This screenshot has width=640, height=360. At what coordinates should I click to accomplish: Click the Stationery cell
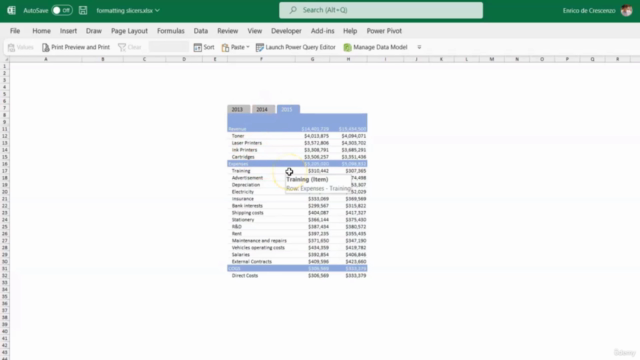(243, 220)
